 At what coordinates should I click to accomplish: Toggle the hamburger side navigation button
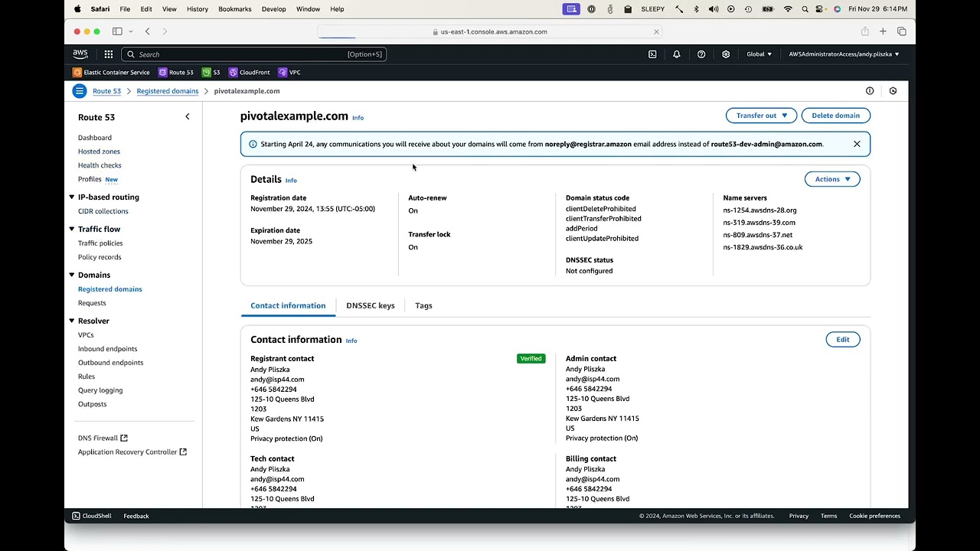coord(80,91)
